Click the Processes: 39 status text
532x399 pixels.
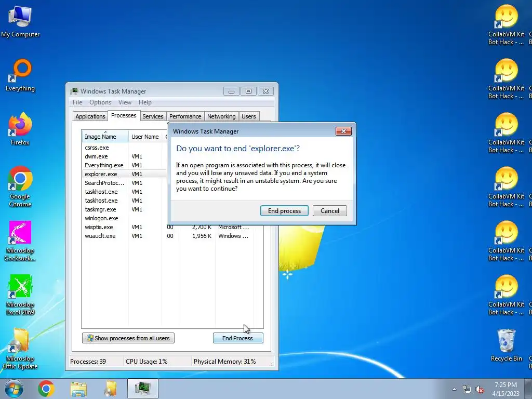88,362
